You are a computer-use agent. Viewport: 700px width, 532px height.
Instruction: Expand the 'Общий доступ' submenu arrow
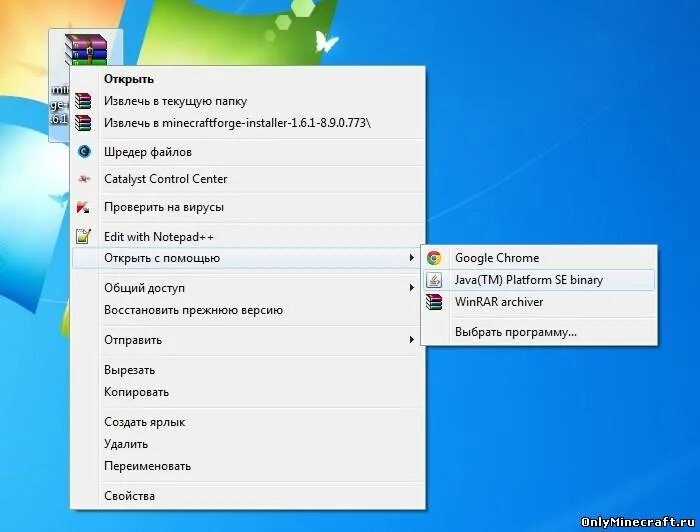click(x=411, y=288)
